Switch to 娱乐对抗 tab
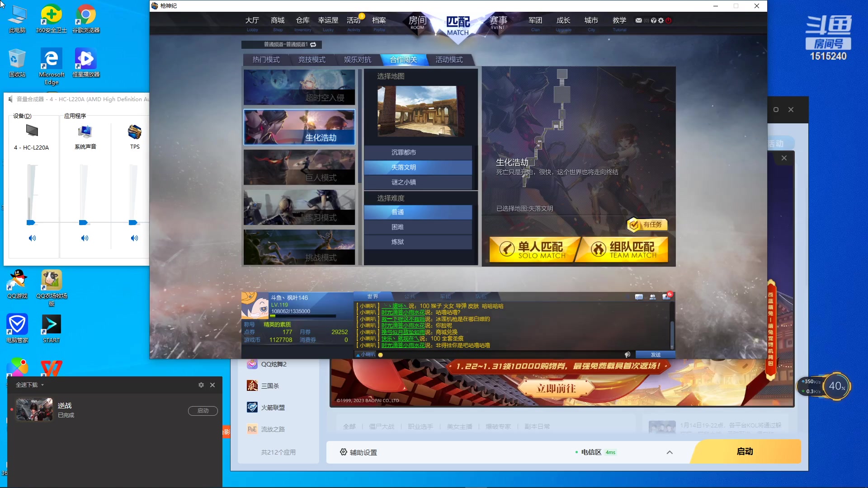The width and height of the screenshot is (868, 488). 358,60
